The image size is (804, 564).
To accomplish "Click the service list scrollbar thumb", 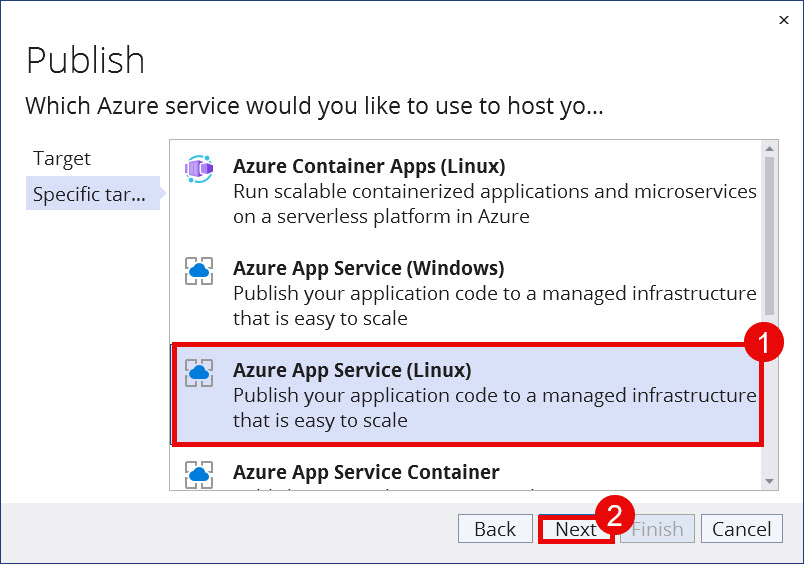I will [769, 236].
